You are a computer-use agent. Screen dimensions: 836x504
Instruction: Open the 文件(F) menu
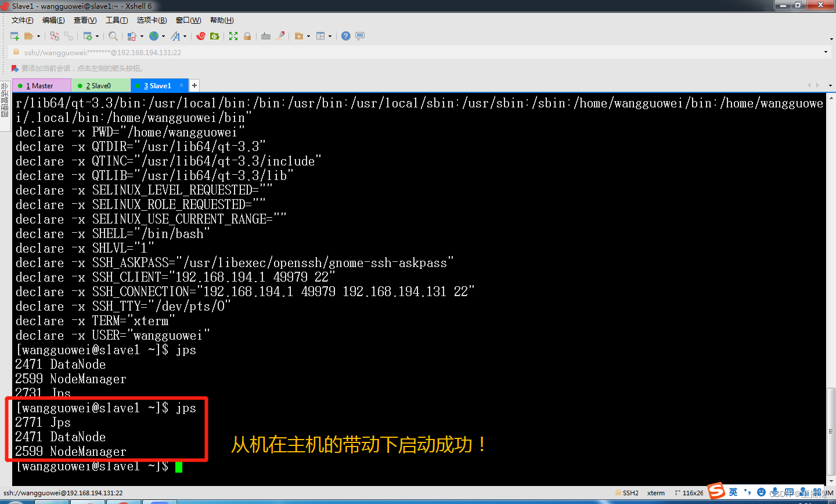[x=23, y=20]
